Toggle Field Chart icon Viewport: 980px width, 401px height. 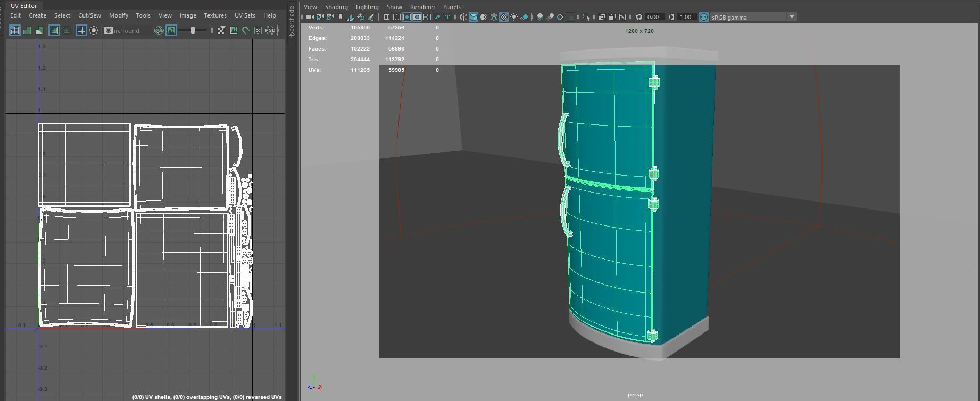(427, 17)
